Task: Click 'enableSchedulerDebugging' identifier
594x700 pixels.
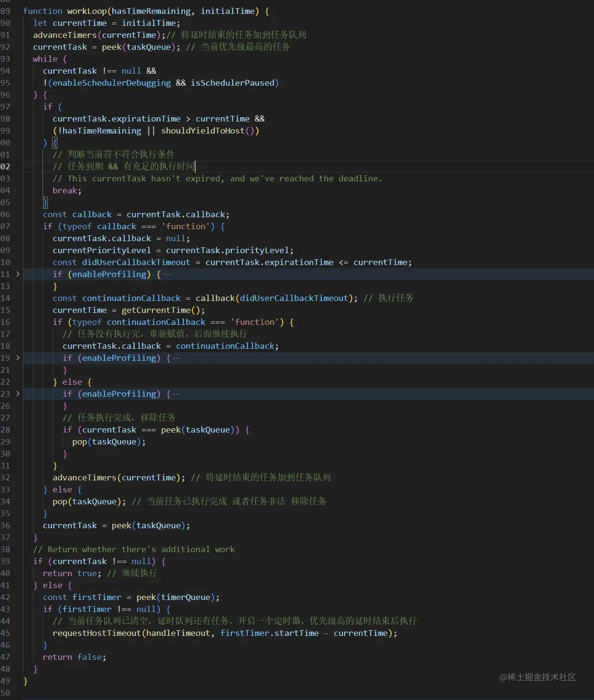Action: pos(111,83)
